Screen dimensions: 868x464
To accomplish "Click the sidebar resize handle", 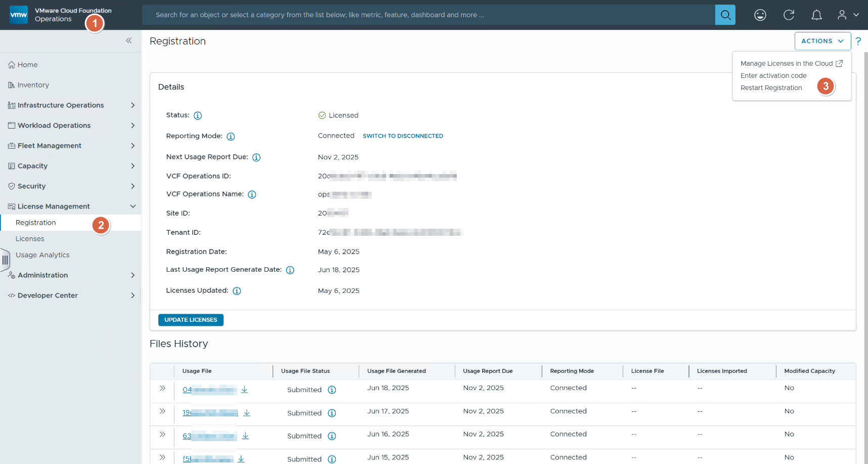I will click(5, 260).
